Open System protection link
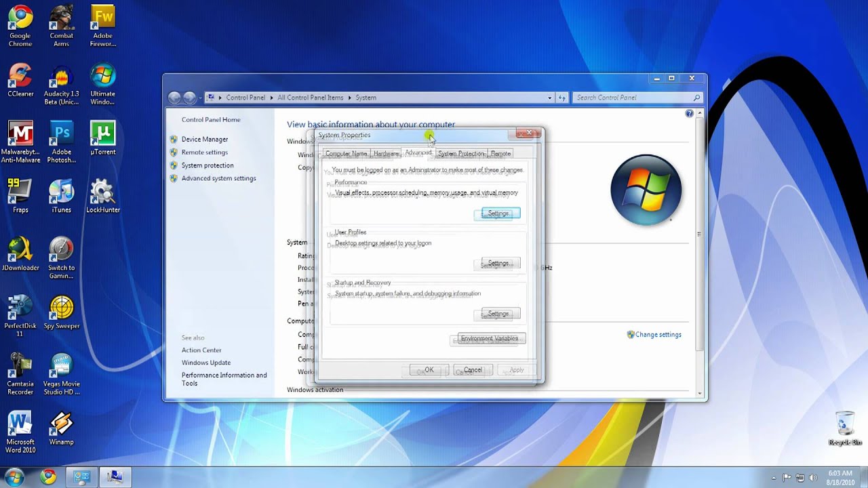Image resolution: width=868 pixels, height=488 pixels. [x=208, y=165]
